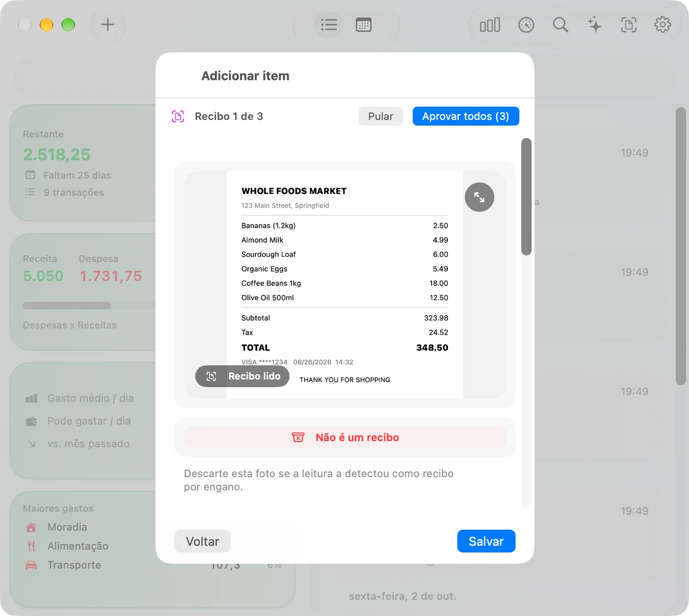This screenshot has height=616, width=689.
Task: Click the Faltam 25 dias row
Action: (x=68, y=175)
